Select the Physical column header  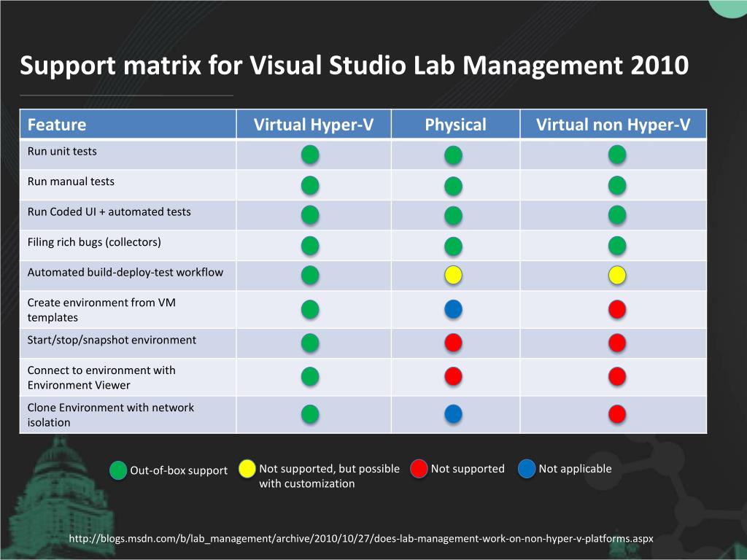click(455, 125)
